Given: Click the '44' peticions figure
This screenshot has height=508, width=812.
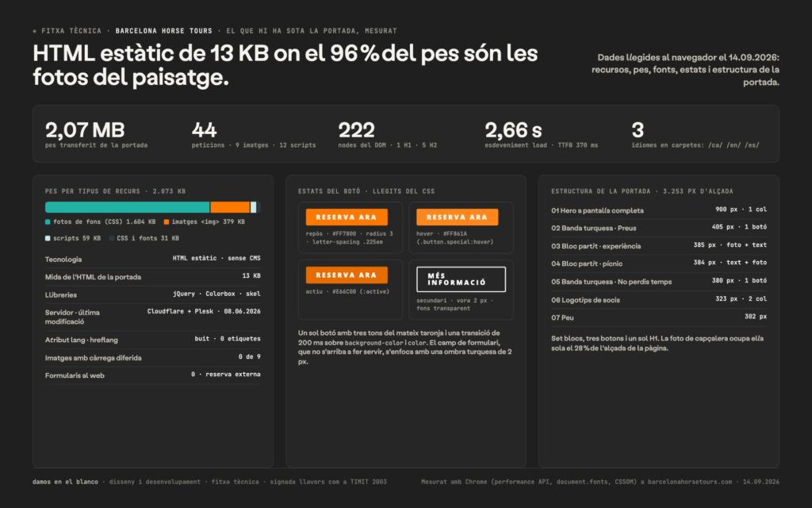Looking at the screenshot, I should click(x=204, y=129).
